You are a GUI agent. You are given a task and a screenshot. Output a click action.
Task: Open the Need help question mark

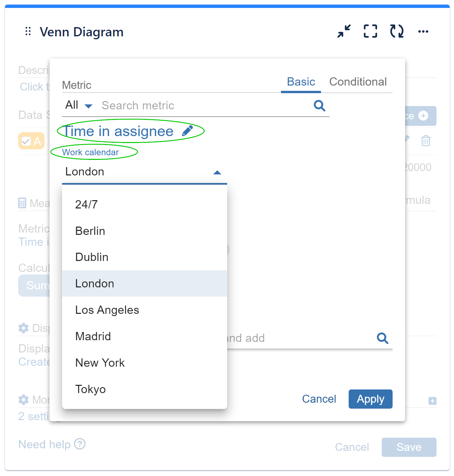(80, 445)
